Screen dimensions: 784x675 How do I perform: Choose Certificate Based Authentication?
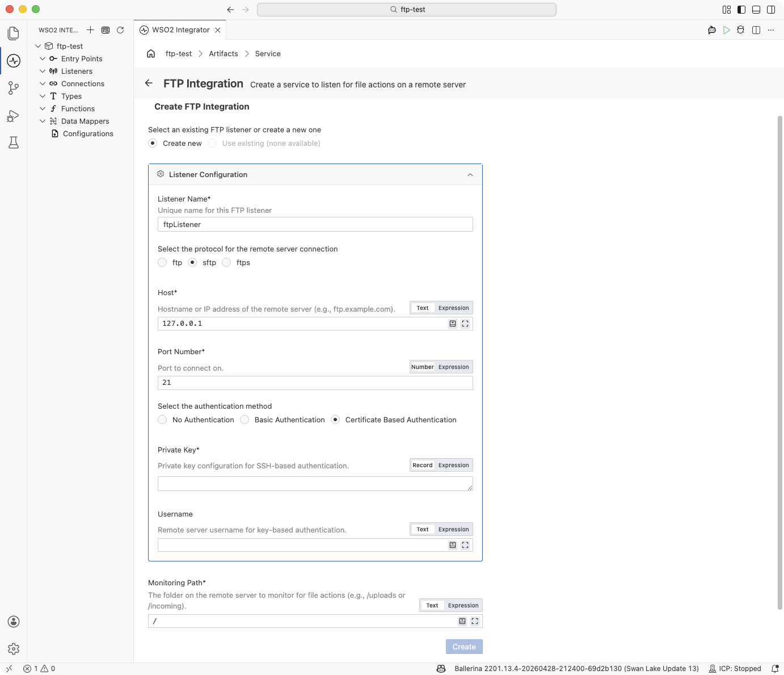335,420
